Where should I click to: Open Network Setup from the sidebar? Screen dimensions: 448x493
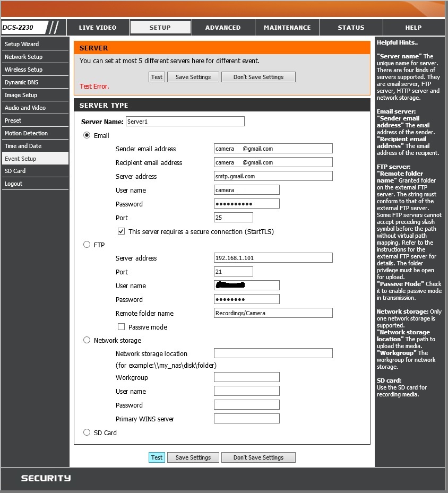(23, 57)
